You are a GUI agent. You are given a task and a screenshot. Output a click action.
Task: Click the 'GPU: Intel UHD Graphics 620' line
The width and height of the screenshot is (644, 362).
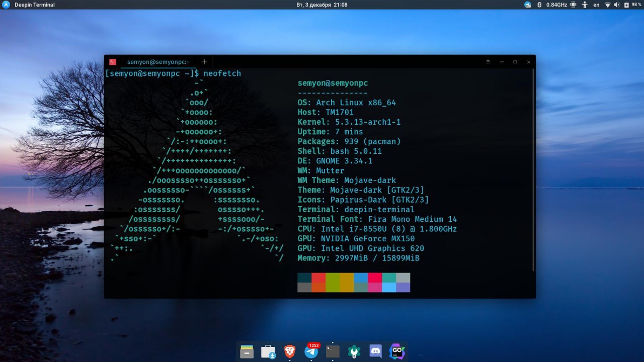361,248
